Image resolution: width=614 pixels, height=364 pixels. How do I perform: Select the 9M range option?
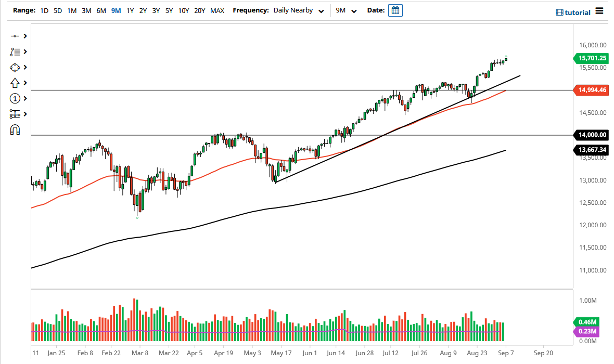116,10
